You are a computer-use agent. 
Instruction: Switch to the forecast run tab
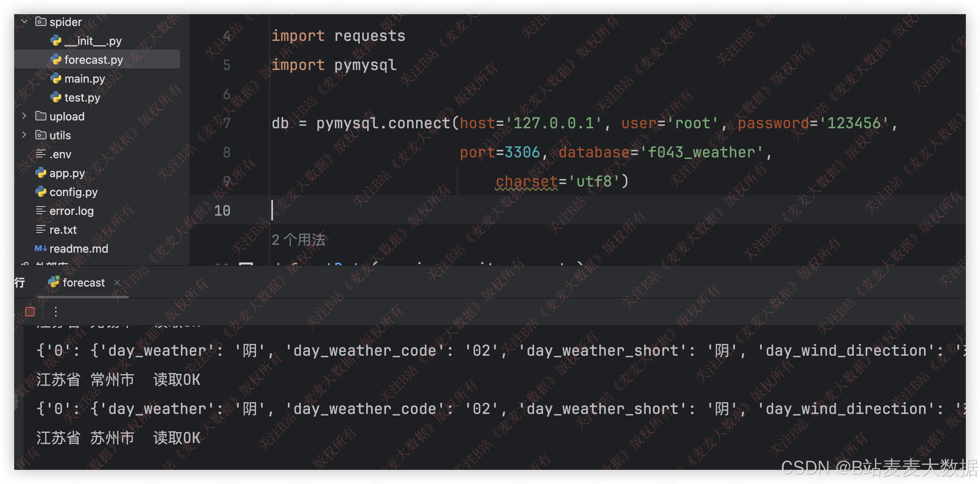pos(83,283)
